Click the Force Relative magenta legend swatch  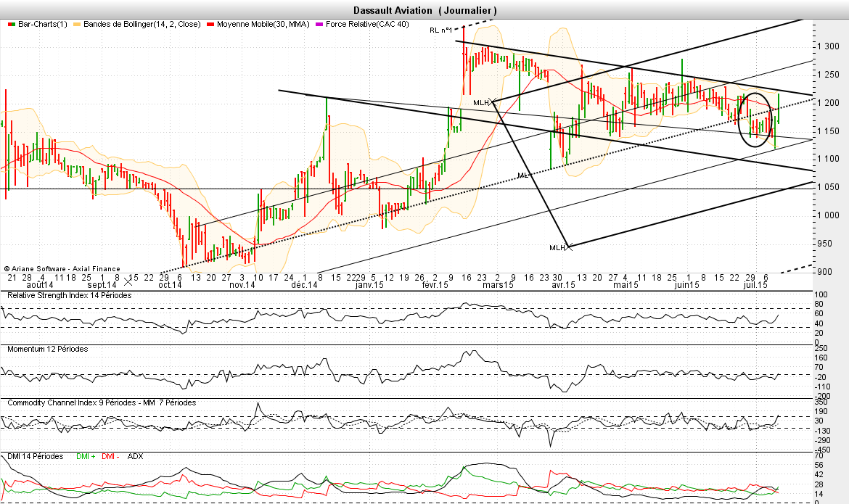[319, 25]
